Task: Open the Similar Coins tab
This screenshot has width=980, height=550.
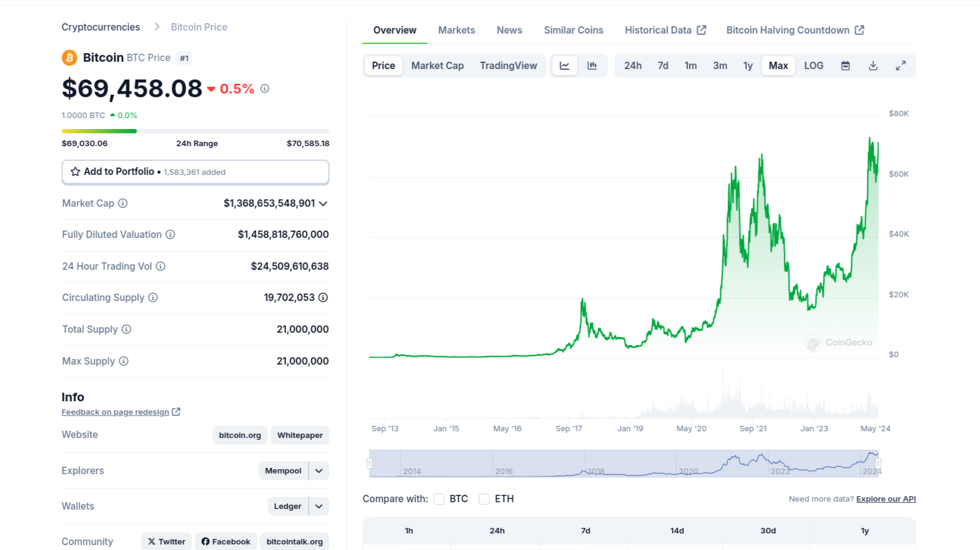Action: pyautogui.click(x=574, y=30)
